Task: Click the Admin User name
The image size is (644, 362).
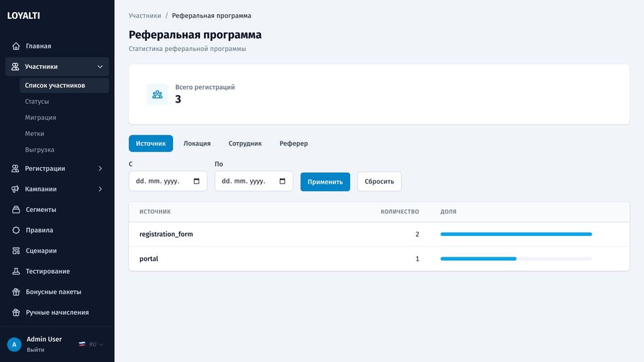Action: (x=44, y=339)
